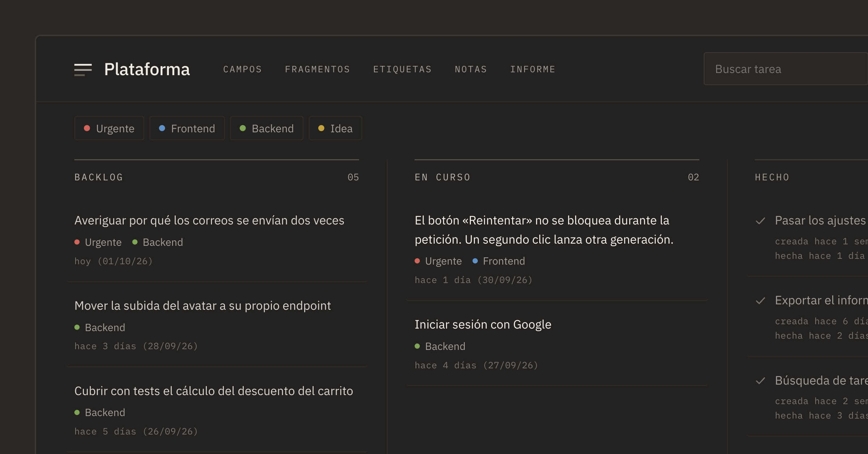Click the check mark beside 'Exportar el inform'
Image resolution: width=868 pixels, height=454 pixels.
click(x=761, y=301)
